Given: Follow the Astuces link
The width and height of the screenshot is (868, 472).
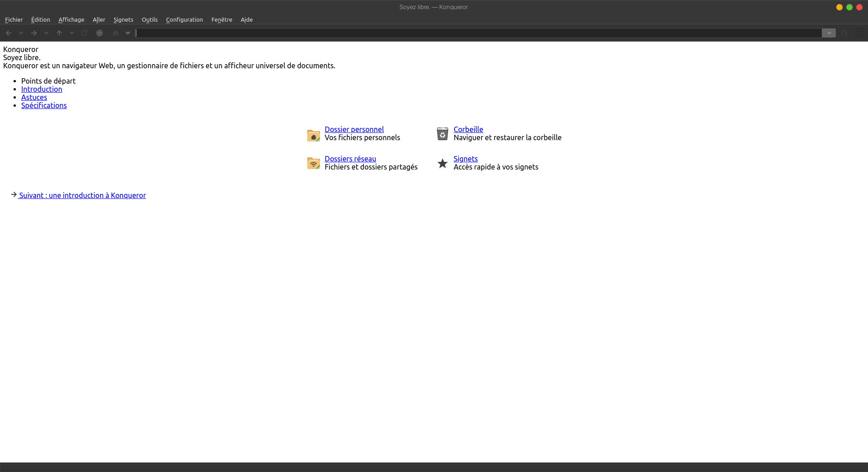Looking at the screenshot, I should coord(34,97).
